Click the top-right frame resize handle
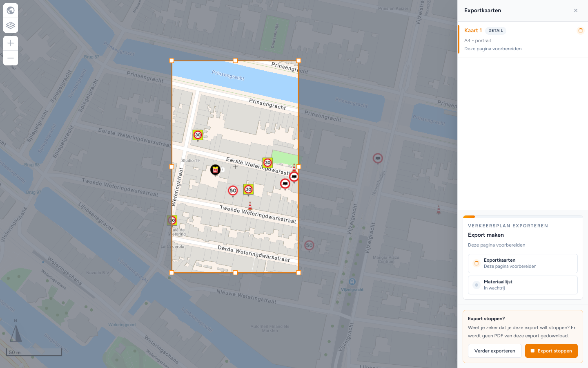 (x=298, y=61)
